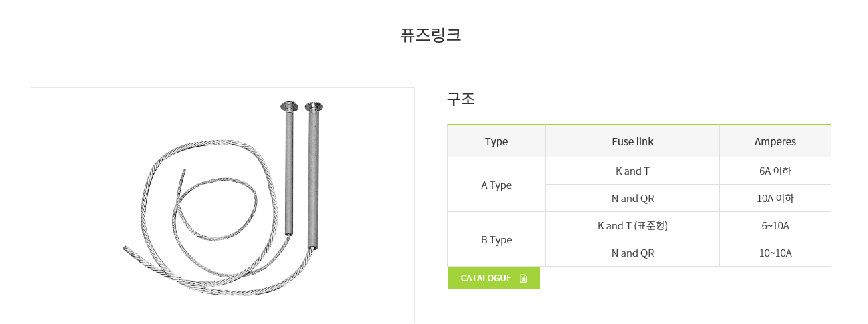Click the 6A 이하 amperes cell

[775, 171]
